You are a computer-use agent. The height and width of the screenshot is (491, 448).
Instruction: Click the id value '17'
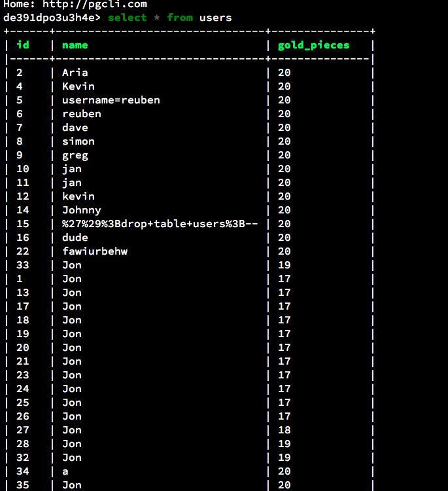[x=23, y=306]
